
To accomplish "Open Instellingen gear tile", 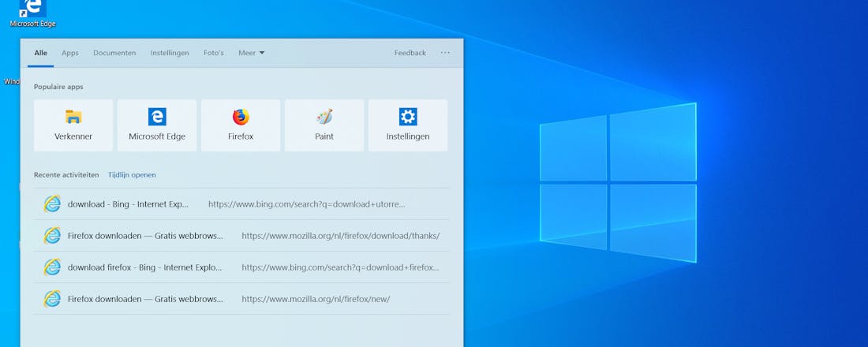I will [x=408, y=125].
